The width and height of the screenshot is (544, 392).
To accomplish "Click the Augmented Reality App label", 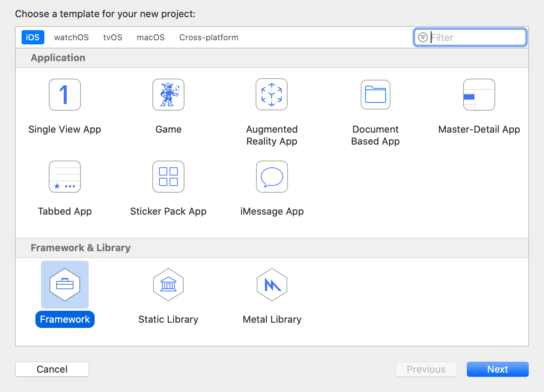I will pos(272,135).
